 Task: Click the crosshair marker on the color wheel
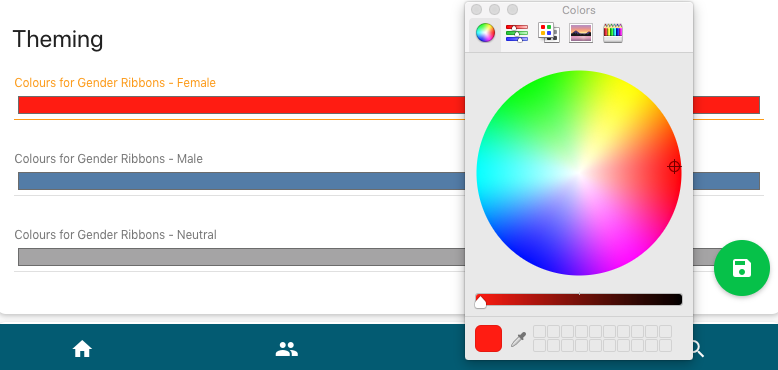tap(674, 167)
